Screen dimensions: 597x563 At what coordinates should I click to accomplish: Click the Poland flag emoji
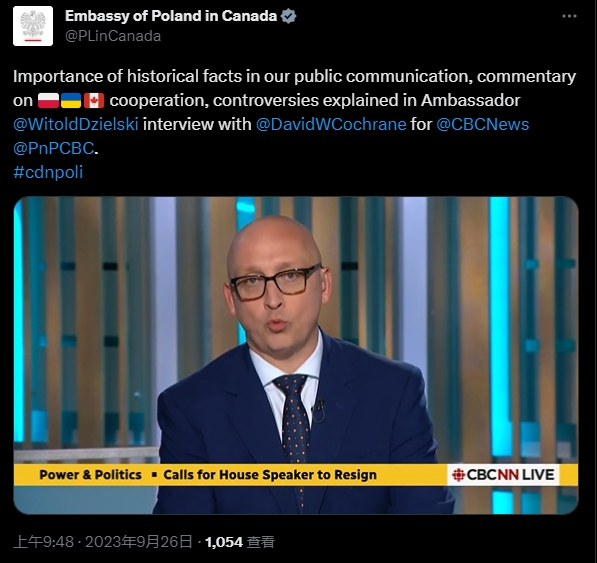coord(48,100)
